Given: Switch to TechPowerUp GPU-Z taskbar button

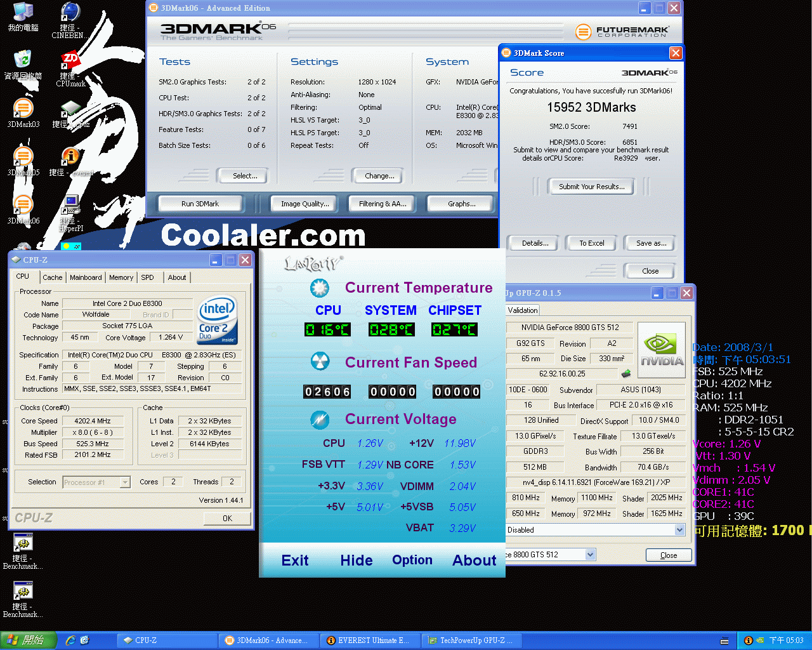Looking at the screenshot, I should click(x=472, y=640).
